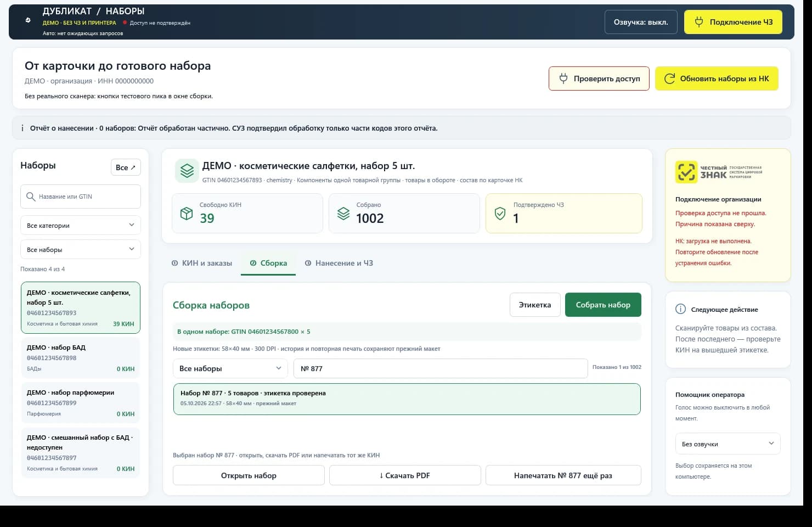The width and height of the screenshot is (812, 527).
Task: Click the Скачать PDF button
Action: (405, 475)
